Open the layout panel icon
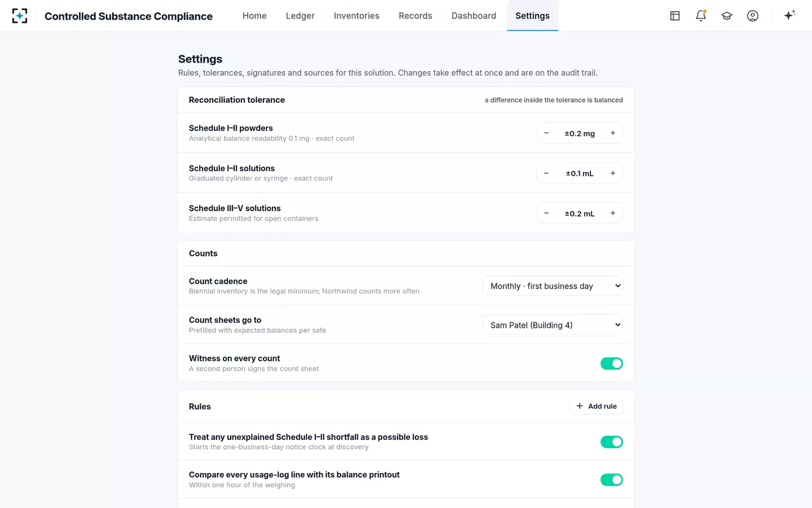The width and height of the screenshot is (812, 508). click(675, 16)
